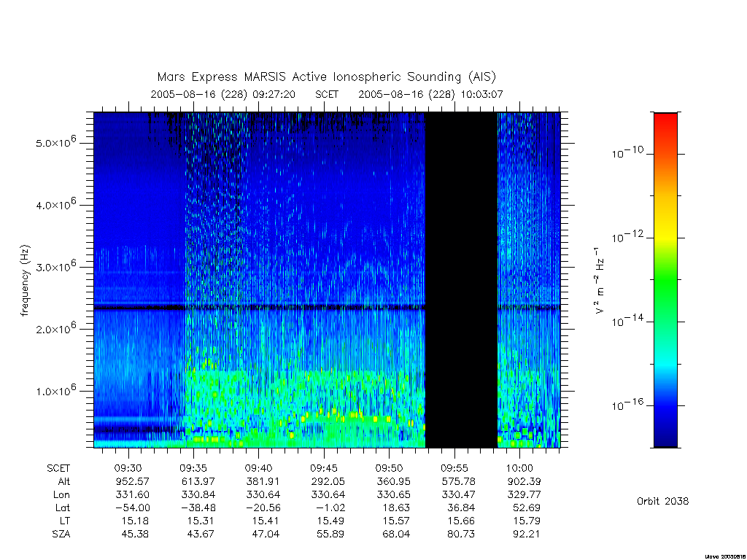
Task: Click the 'V² m⁻² Hz⁻¹' color bar unit label
Action: pos(600,281)
